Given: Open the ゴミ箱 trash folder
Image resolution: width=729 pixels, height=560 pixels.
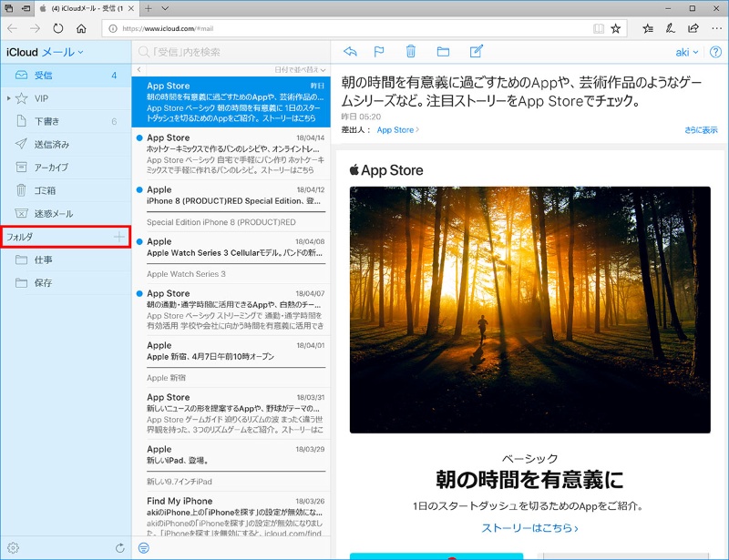Looking at the screenshot, I should coord(46,190).
